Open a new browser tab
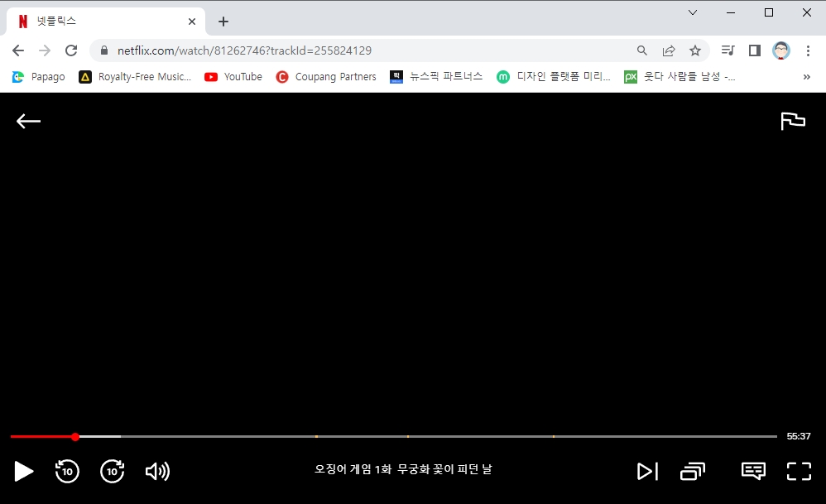Viewport: 826px width, 504px height. (223, 22)
